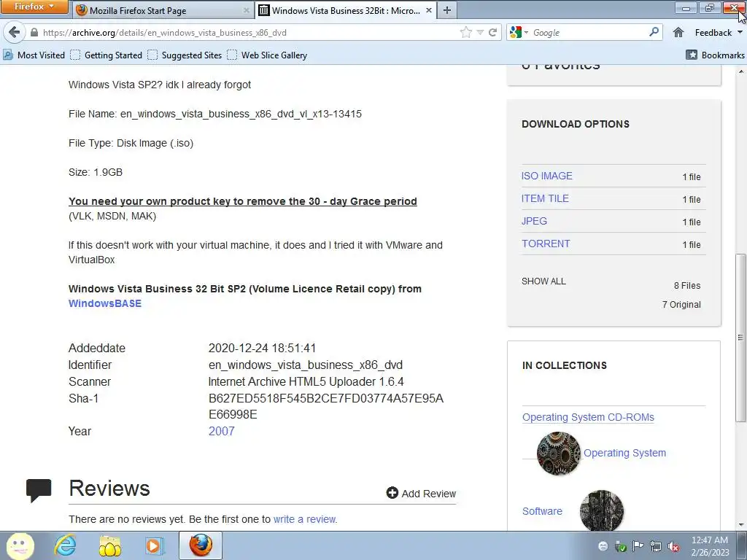This screenshot has height=560, width=747.
Task: Click the page scrollbar down arrow
Action: coord(741,525)
